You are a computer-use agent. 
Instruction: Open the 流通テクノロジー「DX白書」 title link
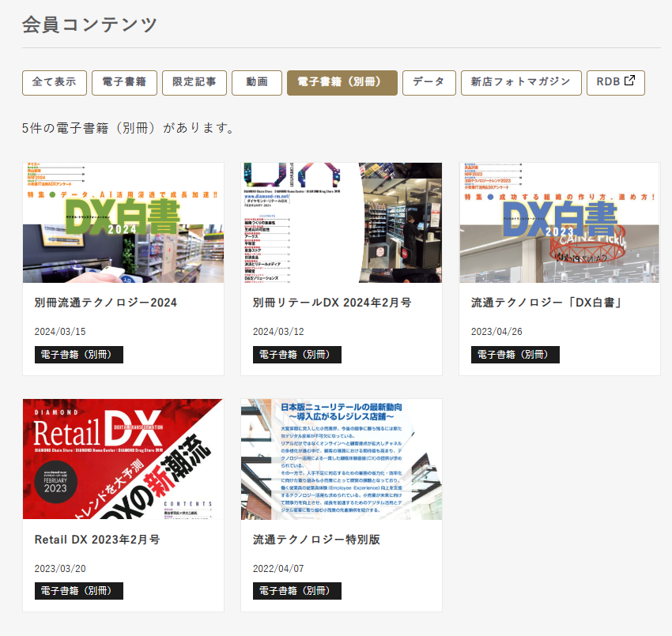coord(546,303)
